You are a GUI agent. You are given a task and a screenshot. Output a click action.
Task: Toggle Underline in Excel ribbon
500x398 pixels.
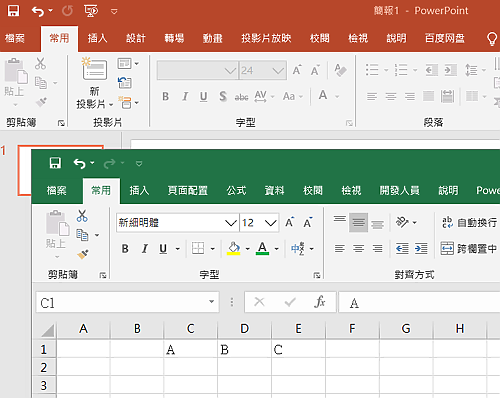(163, 249)
